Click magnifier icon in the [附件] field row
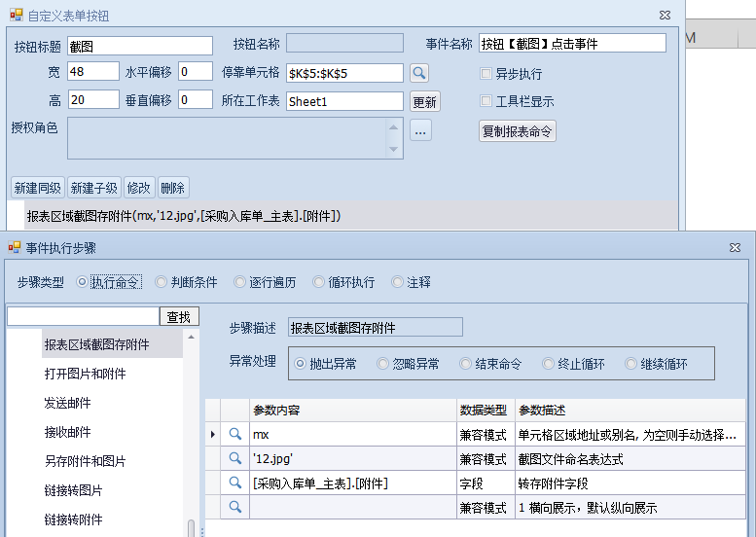The image size is (756, 537). coord(234,483)
